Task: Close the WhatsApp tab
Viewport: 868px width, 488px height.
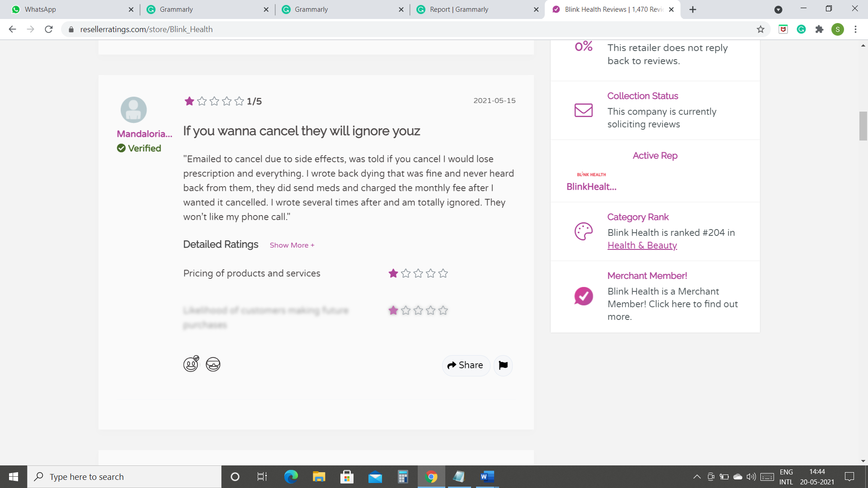Action: (x=131, y=9)
